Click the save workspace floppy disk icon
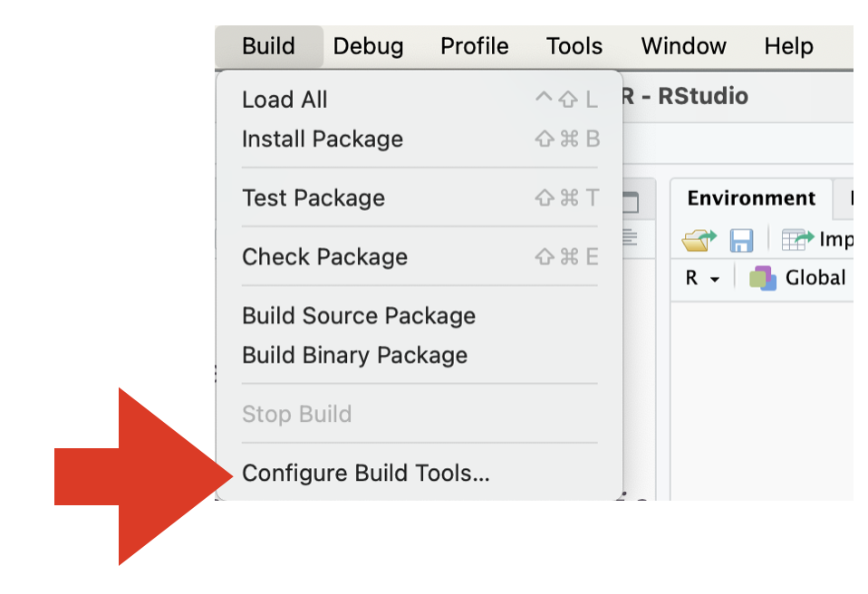 click(741, 240)
